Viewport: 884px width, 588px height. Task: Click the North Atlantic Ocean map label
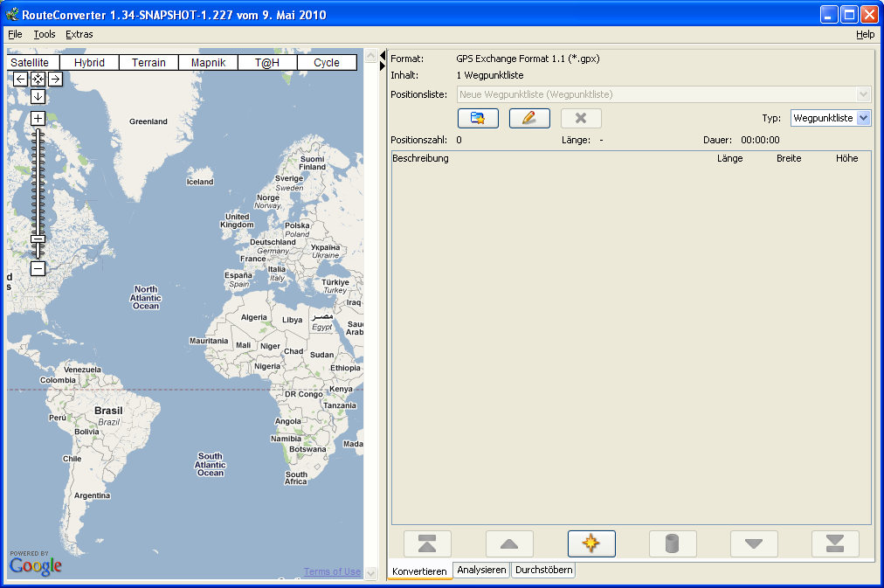tap(146, 298)
